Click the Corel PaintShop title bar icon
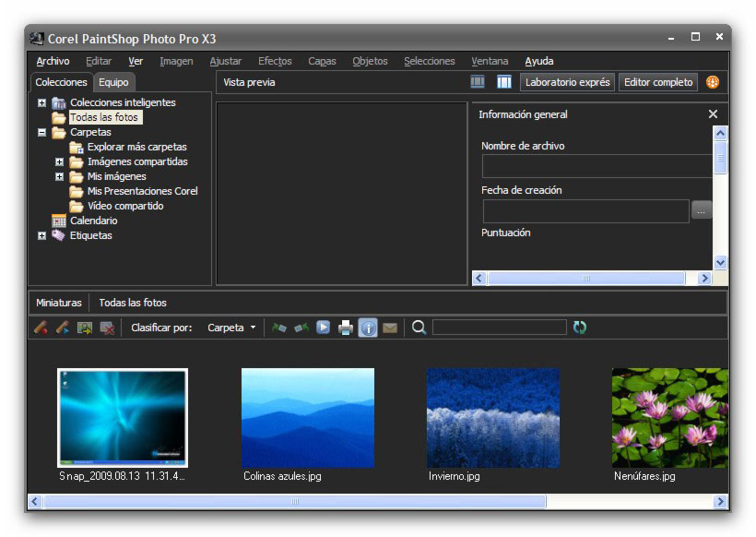756x537 pixels. [37, 38]
